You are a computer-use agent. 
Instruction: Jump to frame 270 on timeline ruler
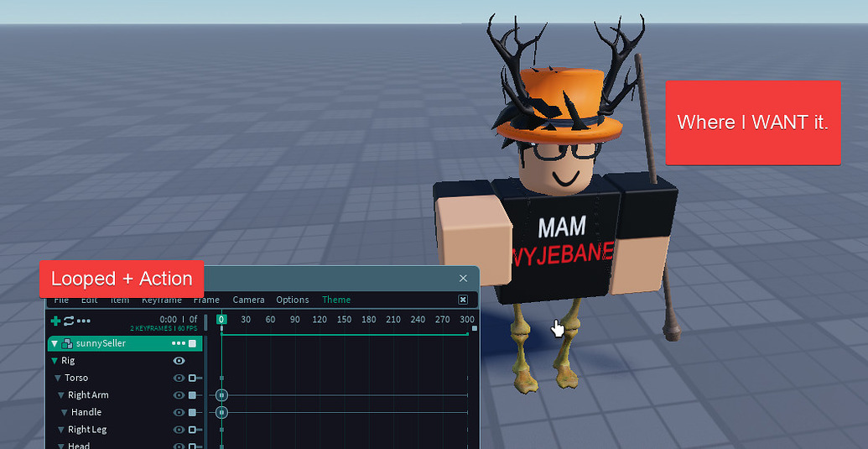point(442,319)
